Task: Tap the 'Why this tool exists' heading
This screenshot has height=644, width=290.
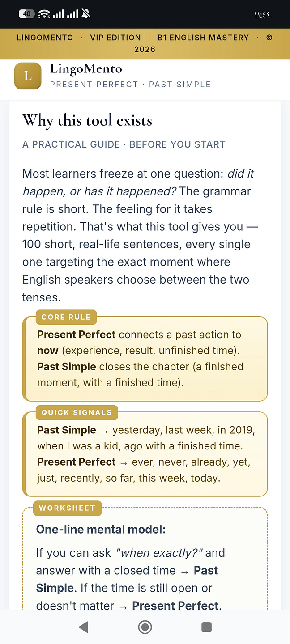Action: tap(87, 120)
